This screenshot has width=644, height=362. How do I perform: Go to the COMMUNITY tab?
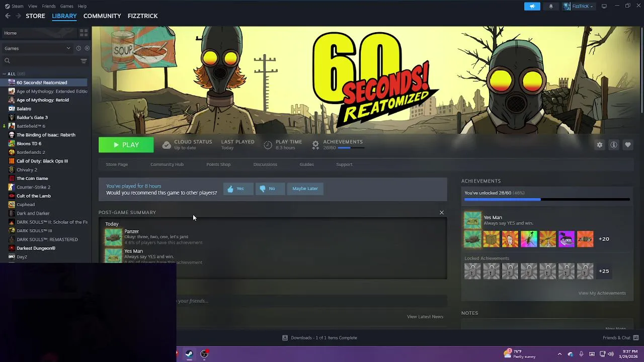click(102, 16)
